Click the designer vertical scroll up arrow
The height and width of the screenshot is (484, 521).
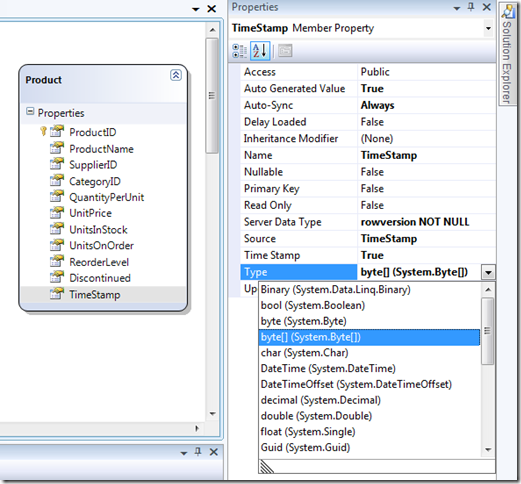(x=212, y=30)
